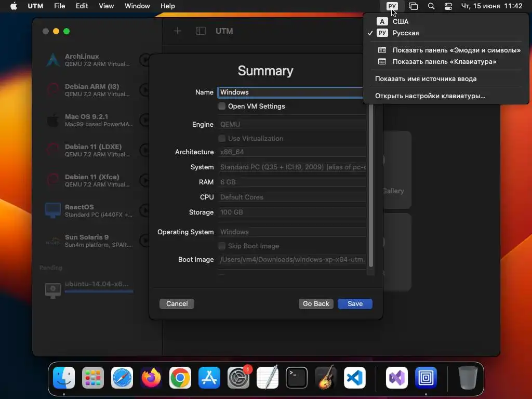Open the Apple menu
This screenshot has width=532, height=399.
14,6
